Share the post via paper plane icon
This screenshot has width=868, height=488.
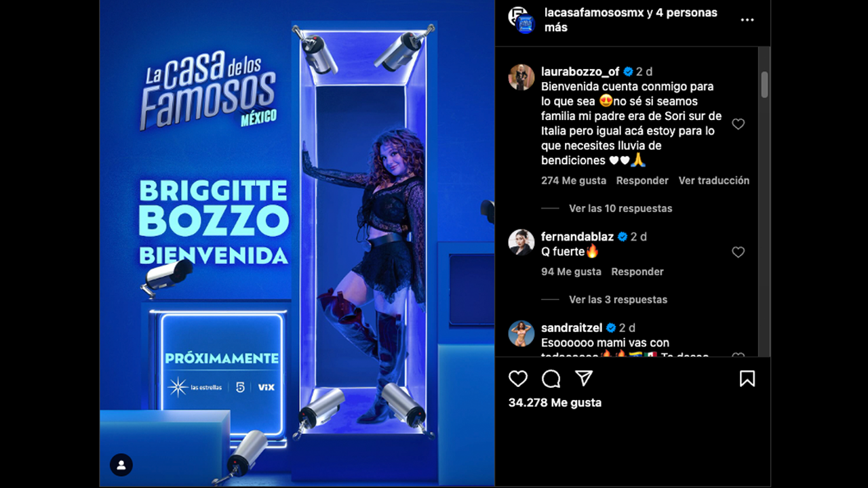point(584,378)
